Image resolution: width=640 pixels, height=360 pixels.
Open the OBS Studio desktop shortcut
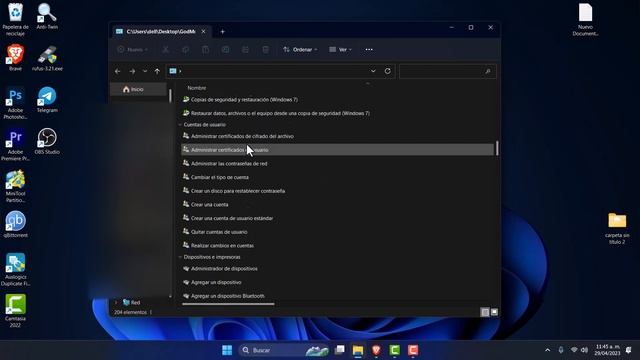point(47,141)
